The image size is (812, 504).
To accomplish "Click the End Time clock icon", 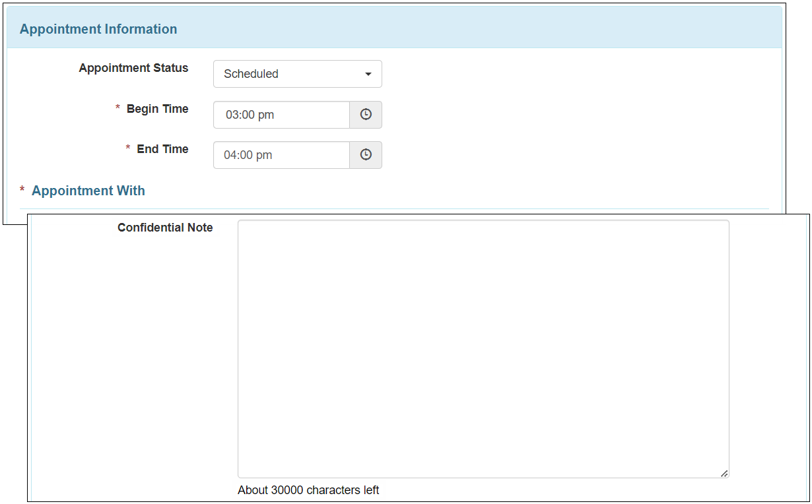I will pos(366,155).
